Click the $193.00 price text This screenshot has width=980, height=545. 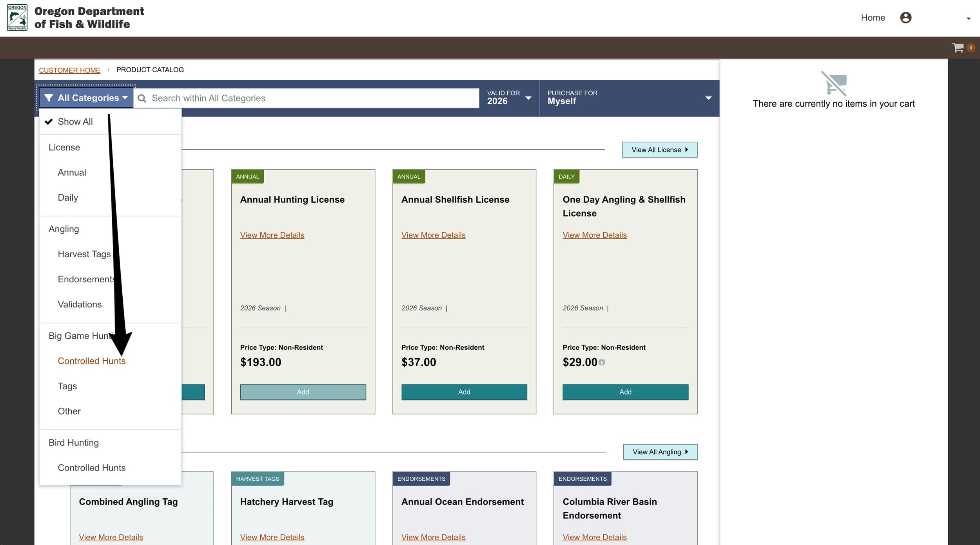(x=261, y=362)
